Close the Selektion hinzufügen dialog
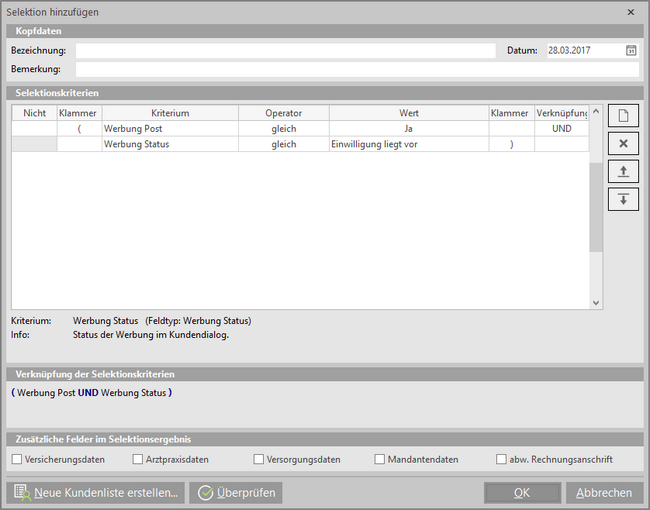 pos(630,12)
